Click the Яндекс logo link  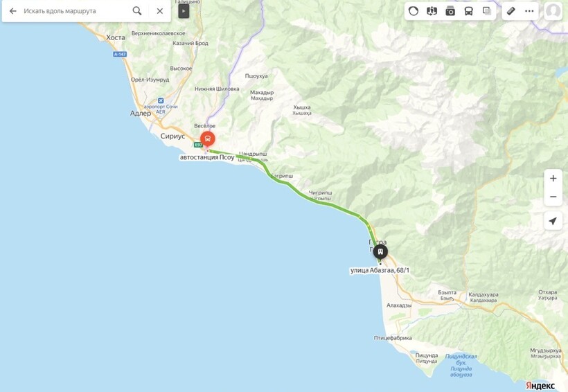click(540, 386)
